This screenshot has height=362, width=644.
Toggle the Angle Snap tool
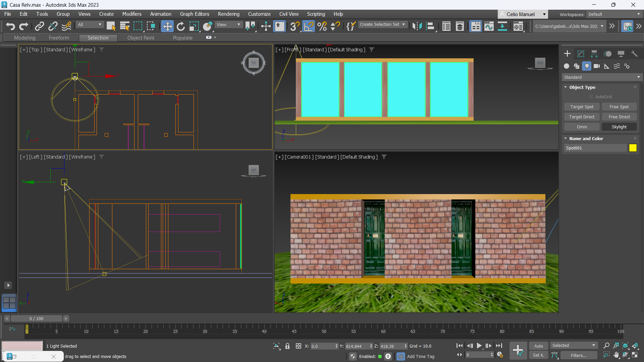pos(309,26)
